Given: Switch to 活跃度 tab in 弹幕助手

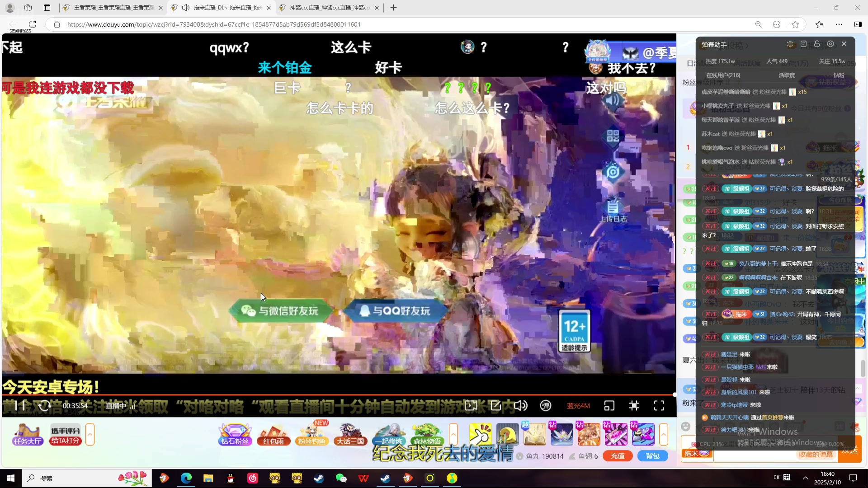Looking at the screenshot, I should 787,75.
